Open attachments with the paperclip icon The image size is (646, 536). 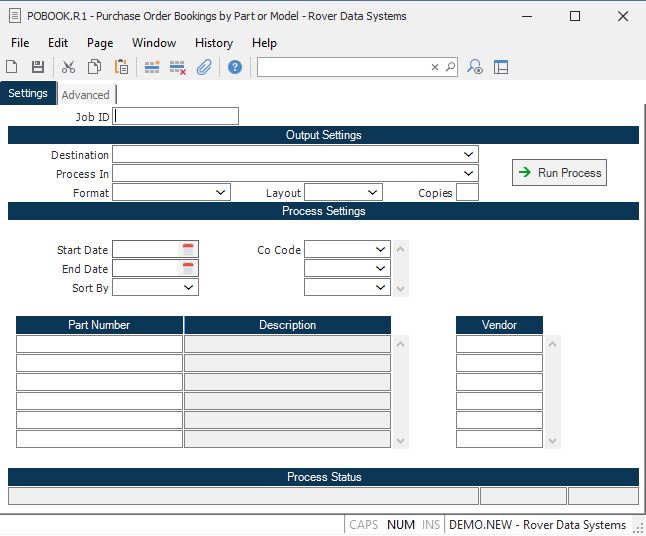click(x=204, y=67)
